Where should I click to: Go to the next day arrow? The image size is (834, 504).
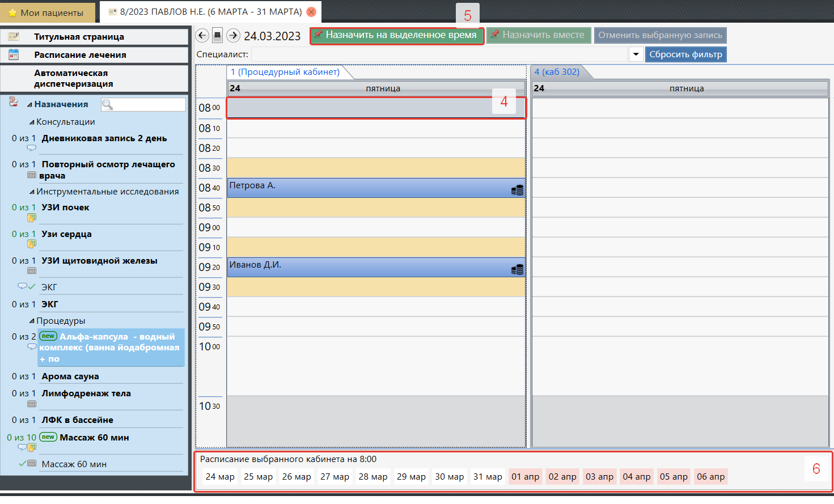(x=233, y=36)
